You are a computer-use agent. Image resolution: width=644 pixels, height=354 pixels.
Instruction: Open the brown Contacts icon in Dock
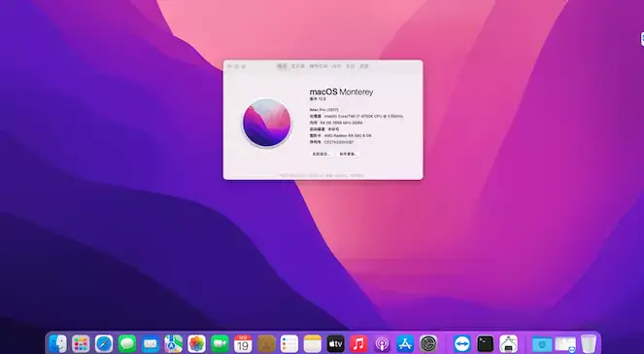pos(266,343)
